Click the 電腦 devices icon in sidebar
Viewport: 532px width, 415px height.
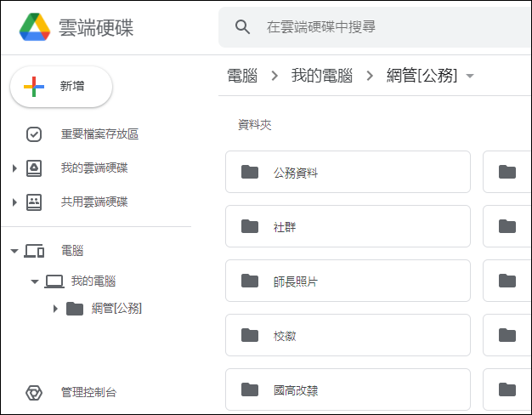tap(34, 251)
